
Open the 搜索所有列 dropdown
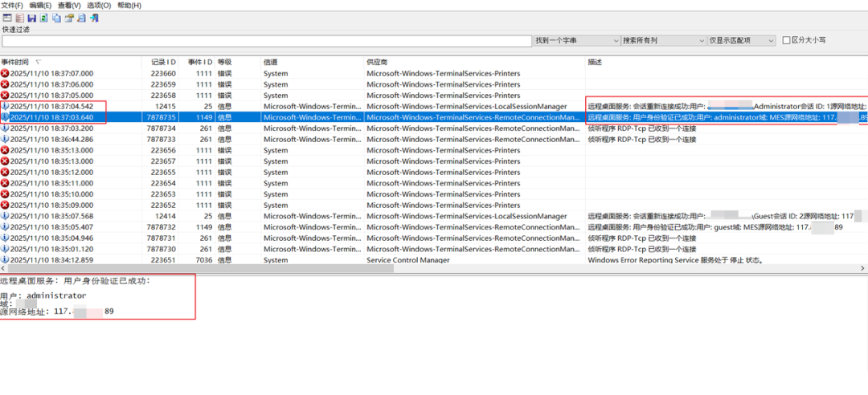(663, 40)
